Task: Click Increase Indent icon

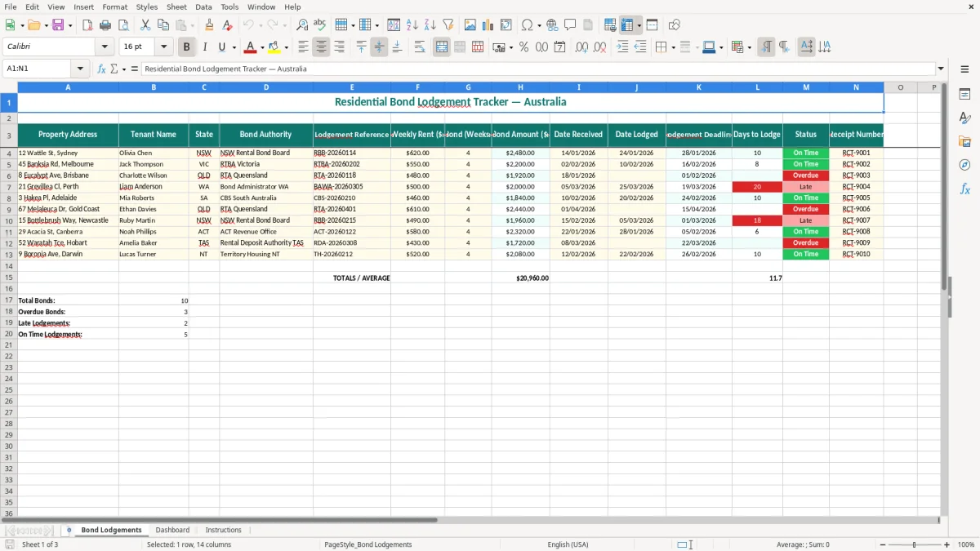Action: tap(622, 47)
